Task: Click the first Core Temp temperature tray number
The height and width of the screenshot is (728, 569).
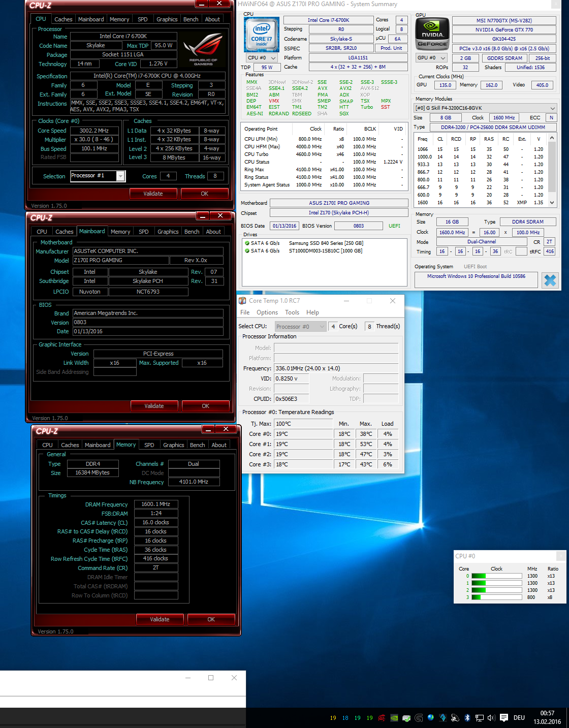Action: point(333,718)
